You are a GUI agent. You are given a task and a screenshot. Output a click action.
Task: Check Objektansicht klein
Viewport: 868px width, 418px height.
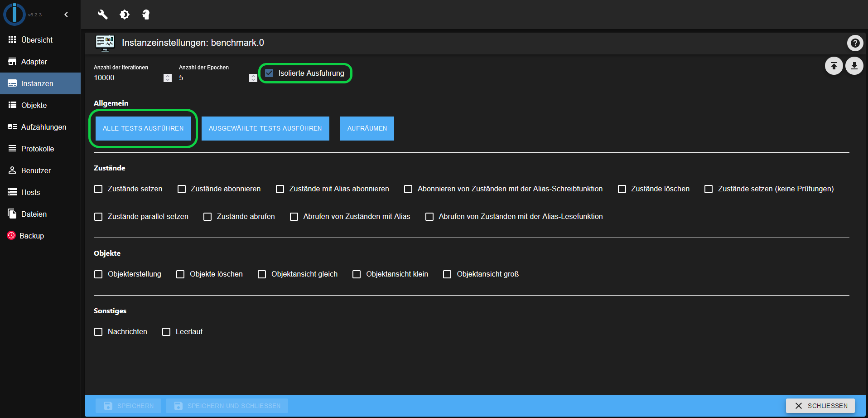357,274
